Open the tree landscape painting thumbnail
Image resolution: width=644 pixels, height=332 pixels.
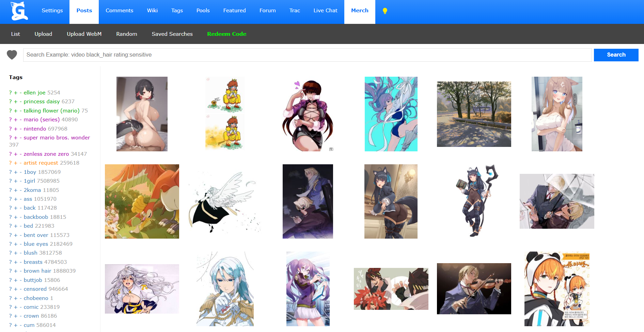point(474,114)
